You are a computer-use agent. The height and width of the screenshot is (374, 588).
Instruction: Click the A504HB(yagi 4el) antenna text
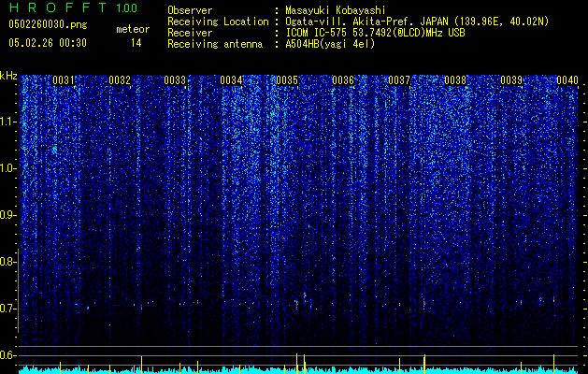(x=330, y=44)
